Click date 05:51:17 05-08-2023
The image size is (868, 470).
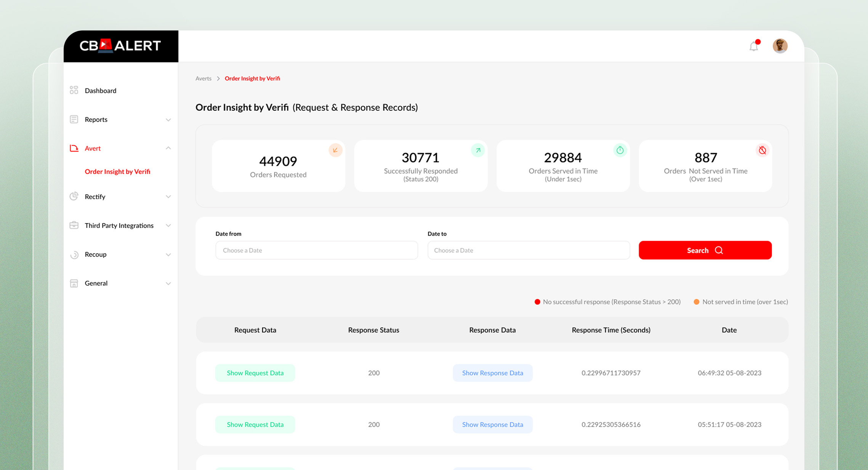pos(729,424)
